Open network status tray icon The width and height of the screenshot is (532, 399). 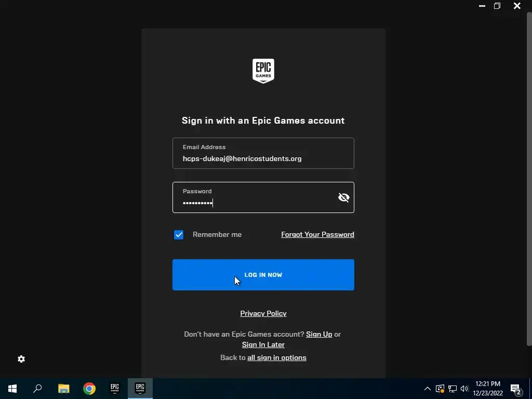453,389
